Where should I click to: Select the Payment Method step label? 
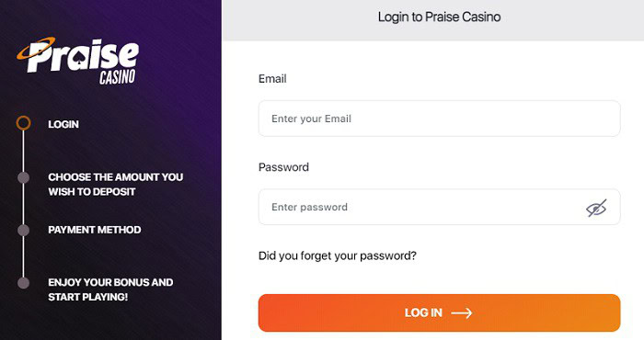[95, 230]
